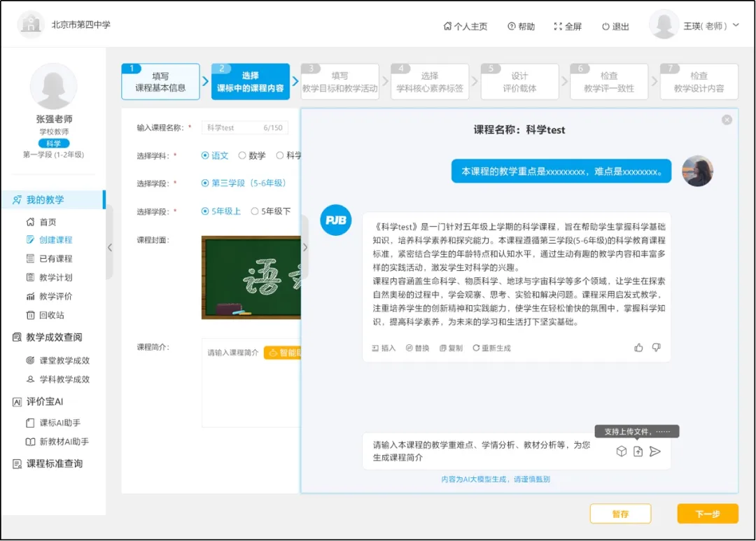This screenshot has height=541, width=756.
Task: Go to step 3 填写教学目标和教学活动
Action: [x=339, y=82]
